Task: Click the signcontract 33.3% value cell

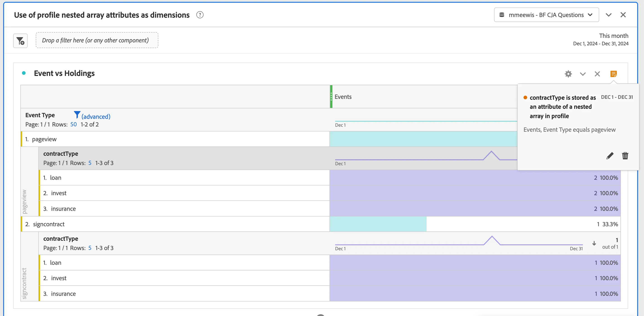Action: coord(475,224)
